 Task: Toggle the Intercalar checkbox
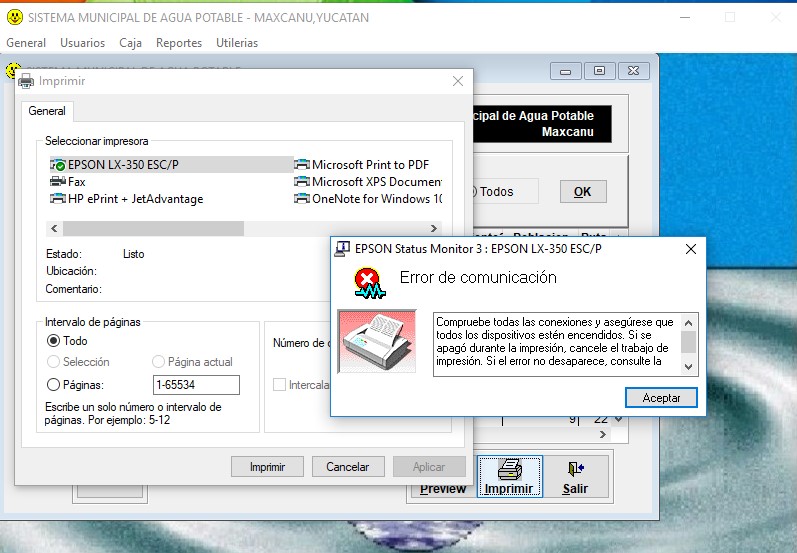tap(279, 385)
